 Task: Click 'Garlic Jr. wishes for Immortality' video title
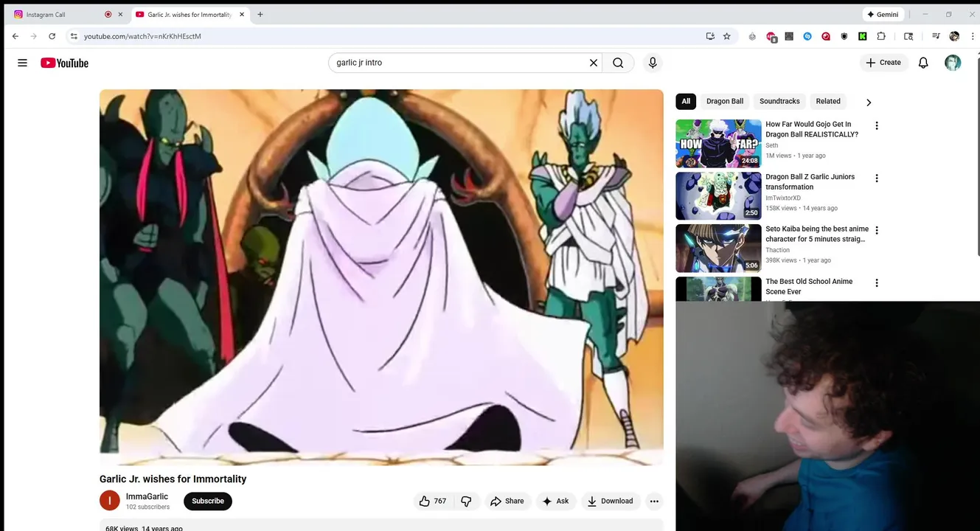[173, 479]
